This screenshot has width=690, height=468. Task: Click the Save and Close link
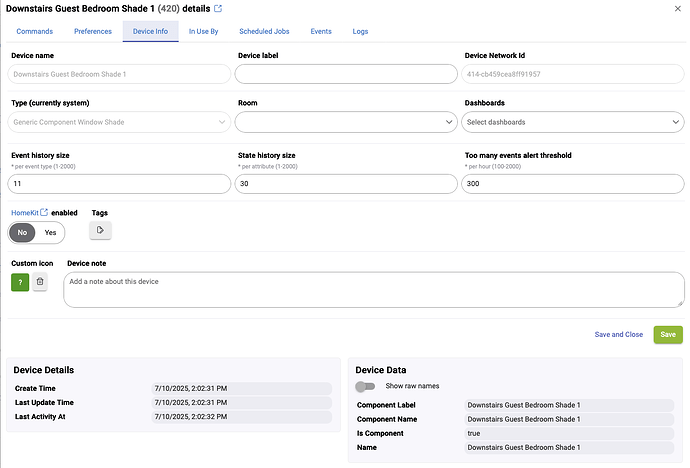[619, 335]
